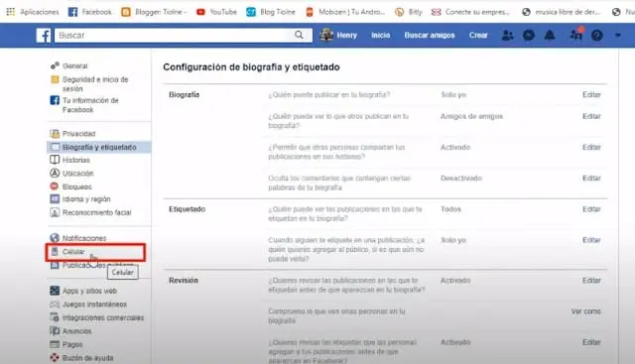The image size is (635, 364).
Task: Open the Mobizen bookmark
Action: 344,12
